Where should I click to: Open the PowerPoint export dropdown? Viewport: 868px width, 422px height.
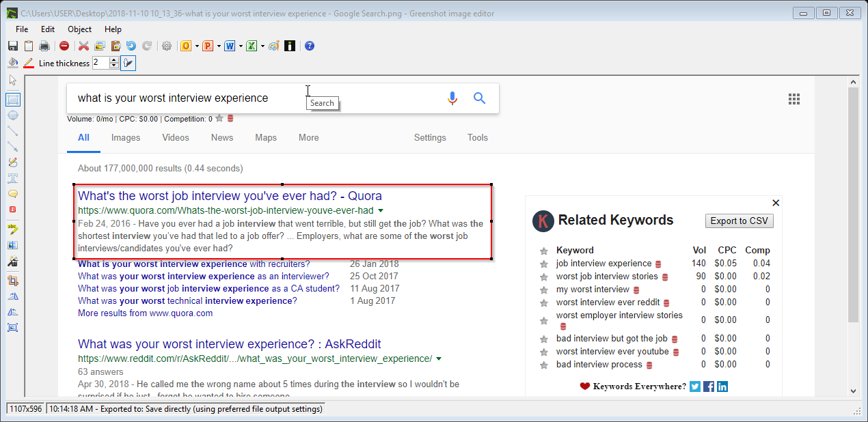pos(218,46)
